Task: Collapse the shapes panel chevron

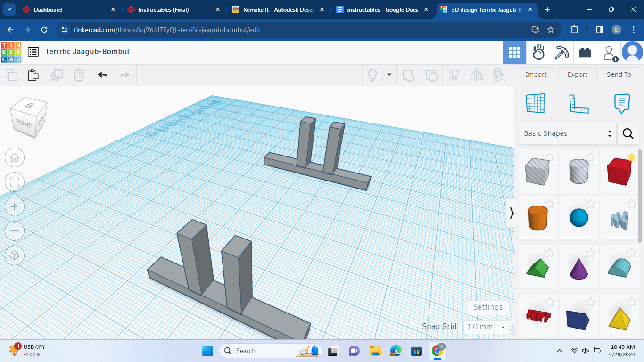Action: (x=512, y=213)
